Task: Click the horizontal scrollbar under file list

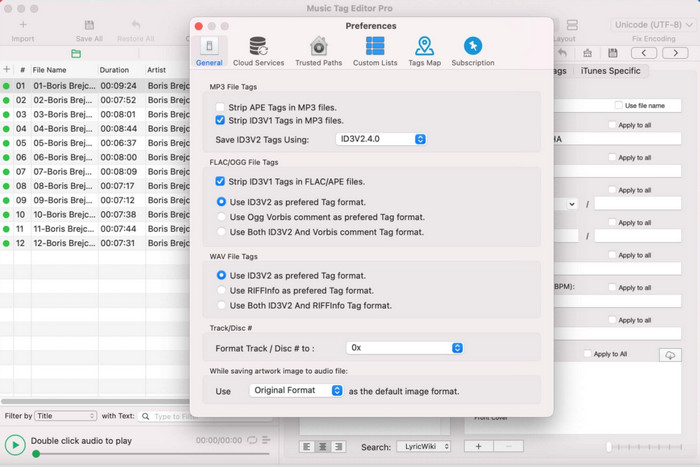Action: (x=95, y=401)
